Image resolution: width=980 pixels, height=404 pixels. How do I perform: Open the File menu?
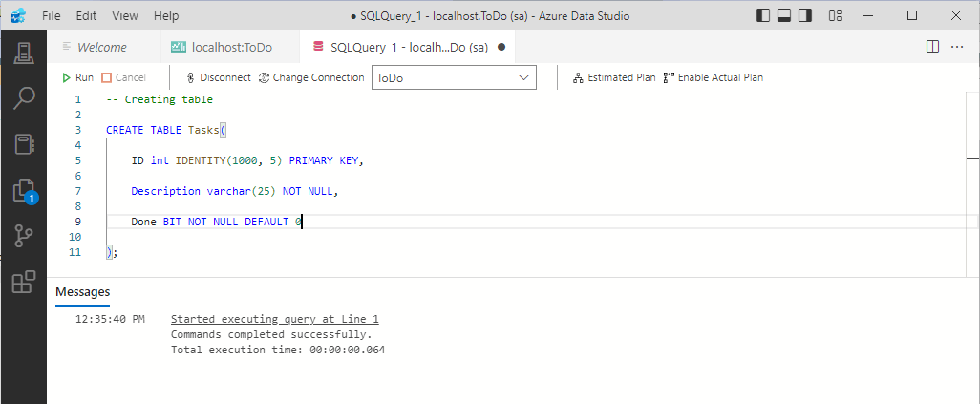(x=52, y=15)
